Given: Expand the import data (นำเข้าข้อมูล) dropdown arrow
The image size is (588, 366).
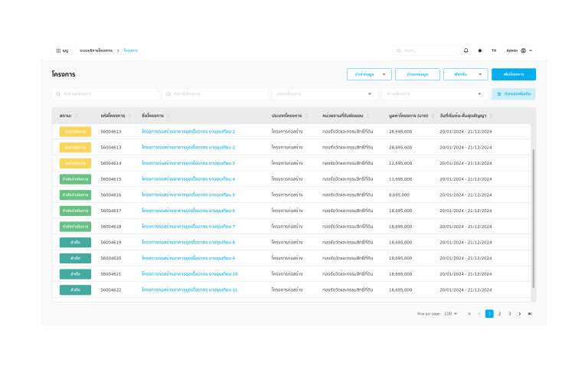Looking at the screenshot, I should pyautogui.click(x=384, y=74).
